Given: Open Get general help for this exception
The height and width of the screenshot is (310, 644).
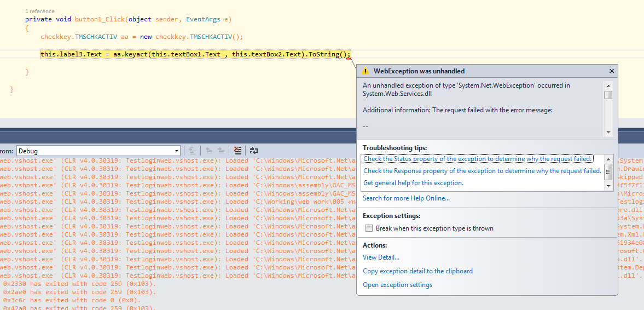Looking at the screenshot, I should 414,183.
